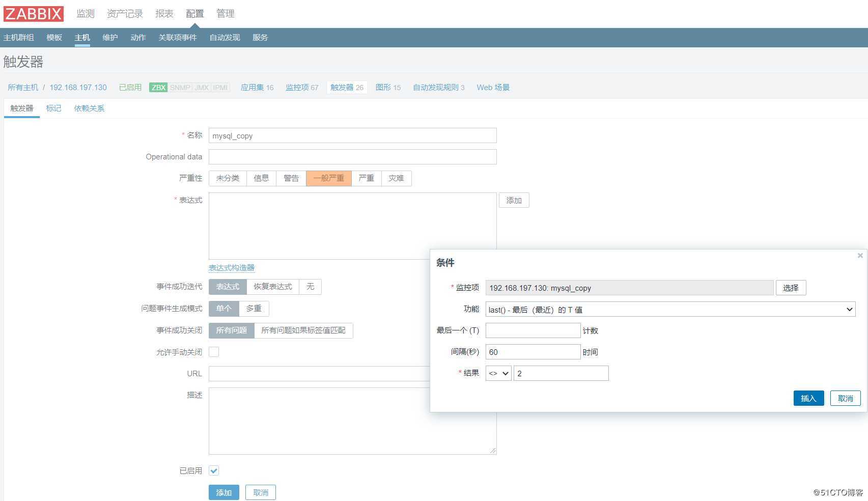Select 多重 problem event mode
Viewport: 868px width, 501px height.
(254, 309)
